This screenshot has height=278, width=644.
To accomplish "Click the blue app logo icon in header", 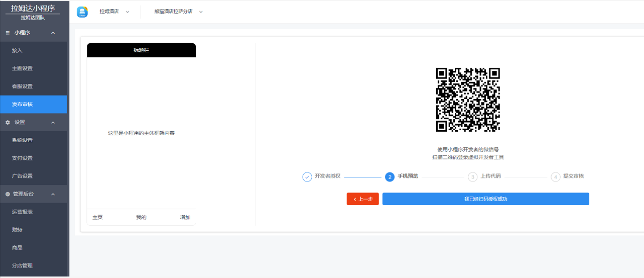I will [82, 12].
